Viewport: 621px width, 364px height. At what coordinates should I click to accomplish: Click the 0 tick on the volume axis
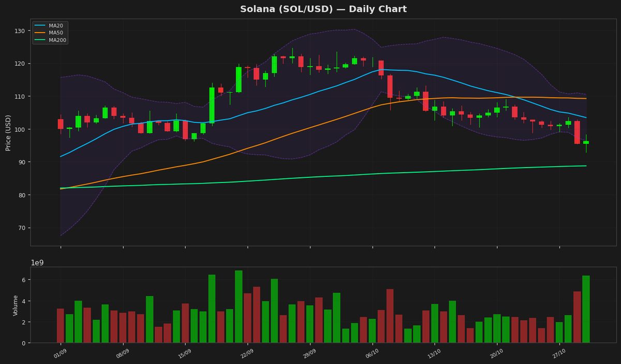click(x=24, y=343)
